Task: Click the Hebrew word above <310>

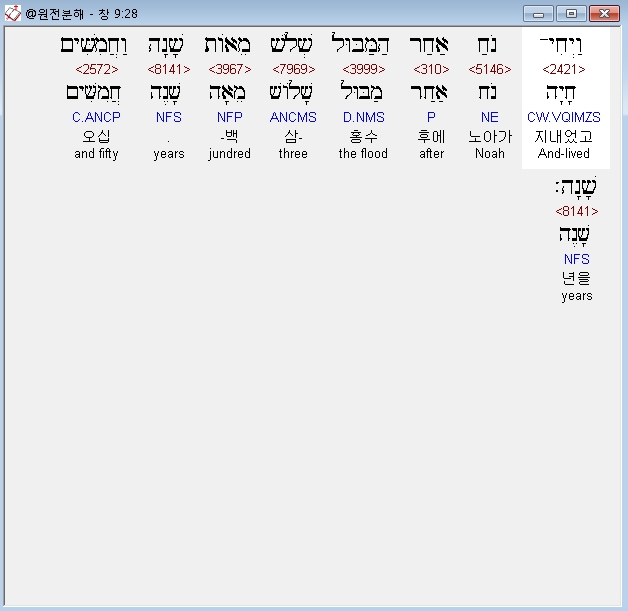Action: pos(429,44)
